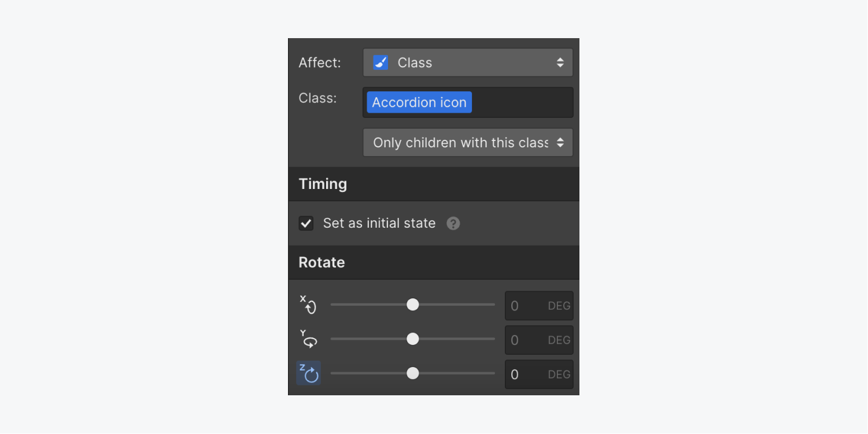
Task: Select the Rotate Y axis icon
Action: (x=308, y=339)
